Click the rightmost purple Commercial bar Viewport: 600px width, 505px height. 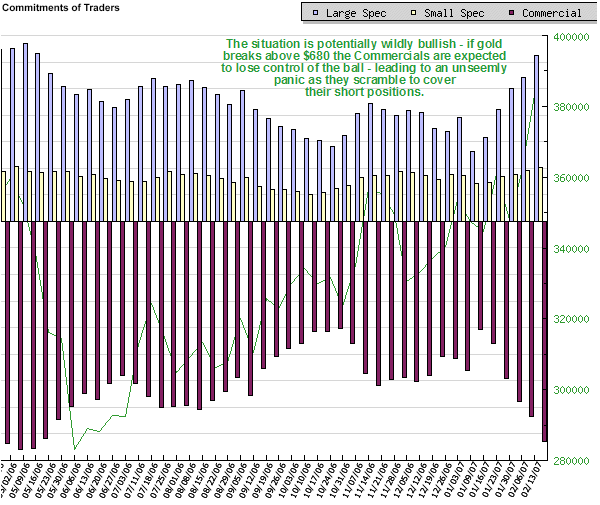pos(544,331)
